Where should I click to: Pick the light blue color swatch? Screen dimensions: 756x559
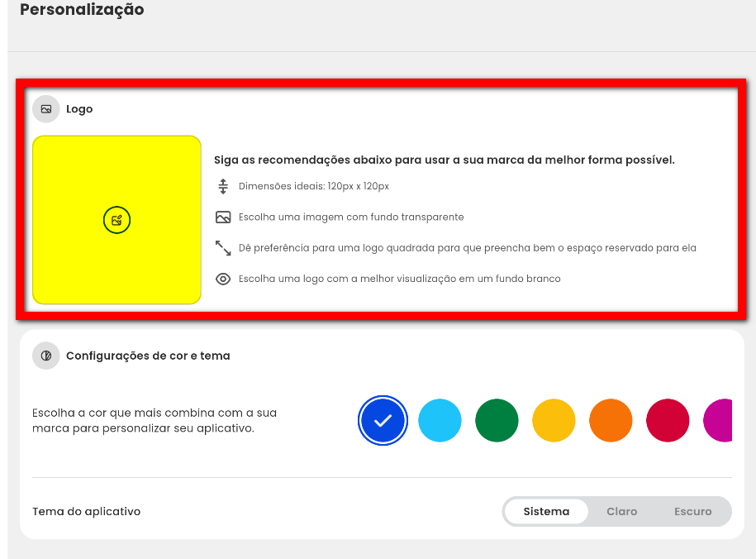(440, 420)
